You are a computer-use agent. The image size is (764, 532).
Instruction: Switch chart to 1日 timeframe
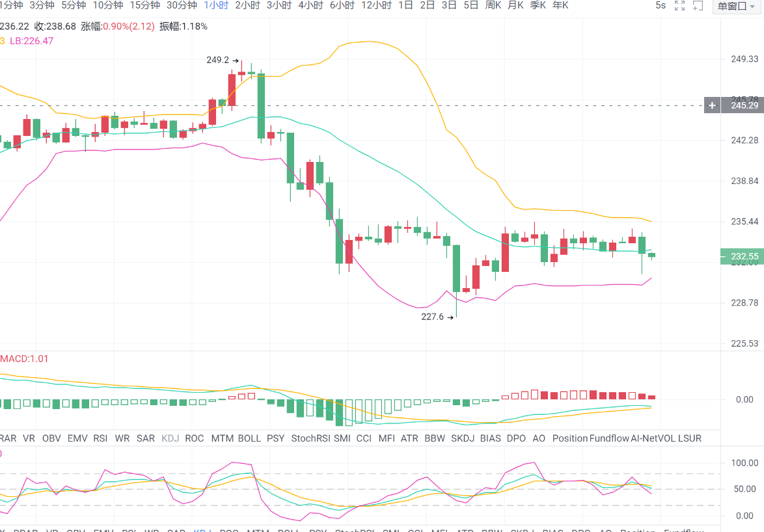click(x=405, y=5)
